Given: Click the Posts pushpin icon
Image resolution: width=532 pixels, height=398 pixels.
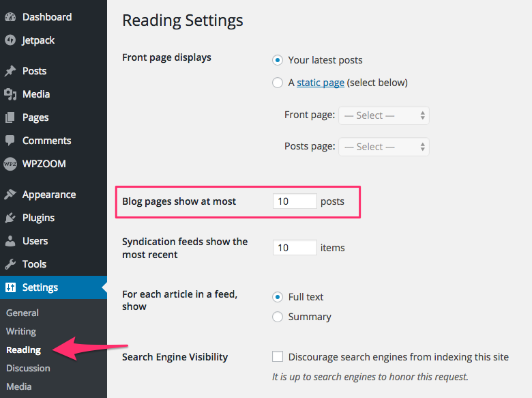Looking at the screenshot, I should pos(10,71).
